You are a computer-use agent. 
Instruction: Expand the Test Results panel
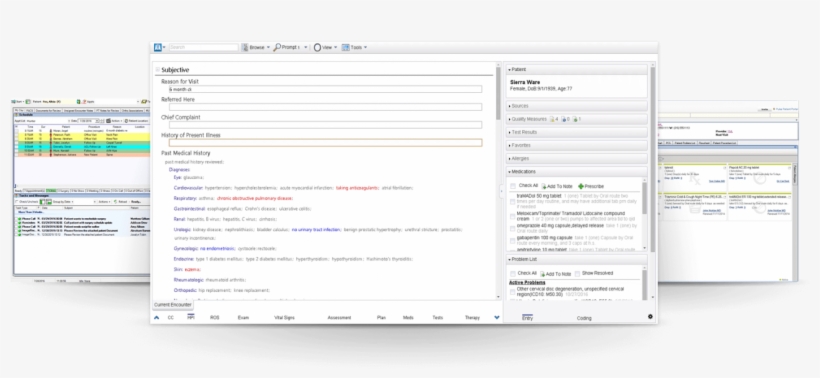tap(576, 132)
